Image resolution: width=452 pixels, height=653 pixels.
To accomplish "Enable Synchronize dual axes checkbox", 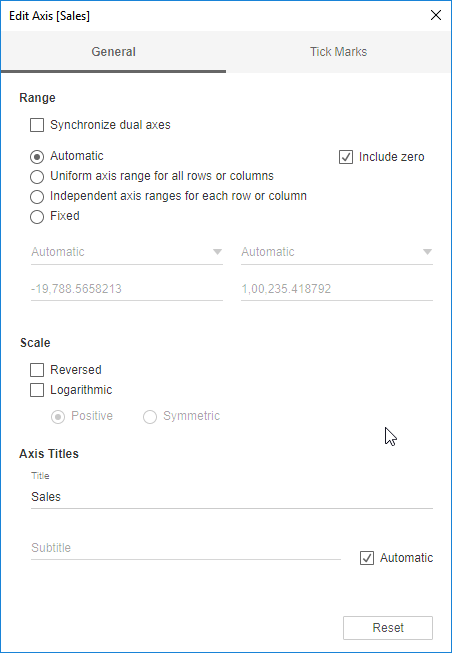I will point(37,125).
